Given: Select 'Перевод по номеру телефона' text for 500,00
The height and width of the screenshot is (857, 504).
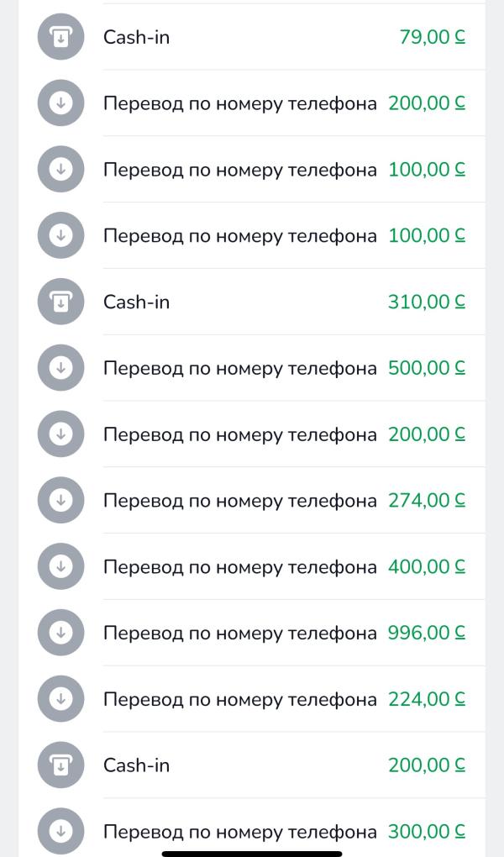Looking at the screenshot, I should click(239, 368).
